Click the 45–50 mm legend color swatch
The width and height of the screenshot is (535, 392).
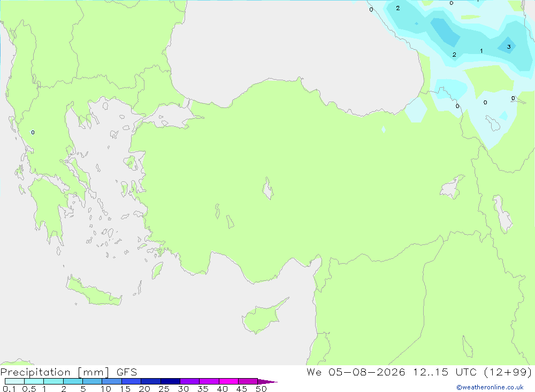pyautogui.click(x=248, y=381)
